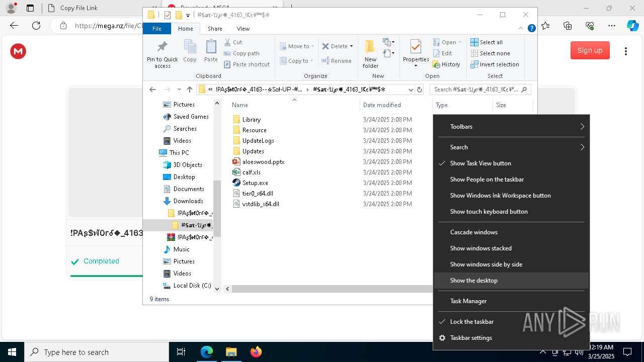The image size is (644, 362).
Task: Click Copy path in Clipboard group
Action: [242, 53]
